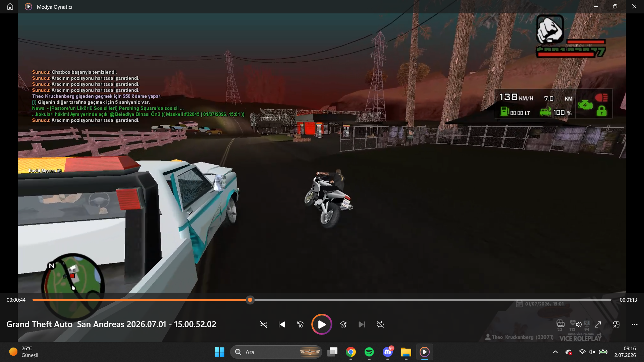The width and height of the screenshot is (644, 362).
Task: Play the paused video
Action: 322,324
